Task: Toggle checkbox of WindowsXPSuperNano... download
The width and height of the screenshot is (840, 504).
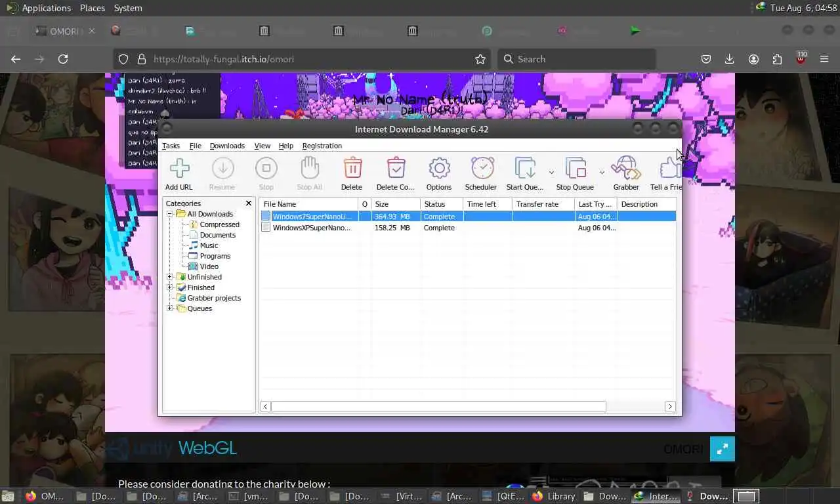Action: tap(266, 228)
